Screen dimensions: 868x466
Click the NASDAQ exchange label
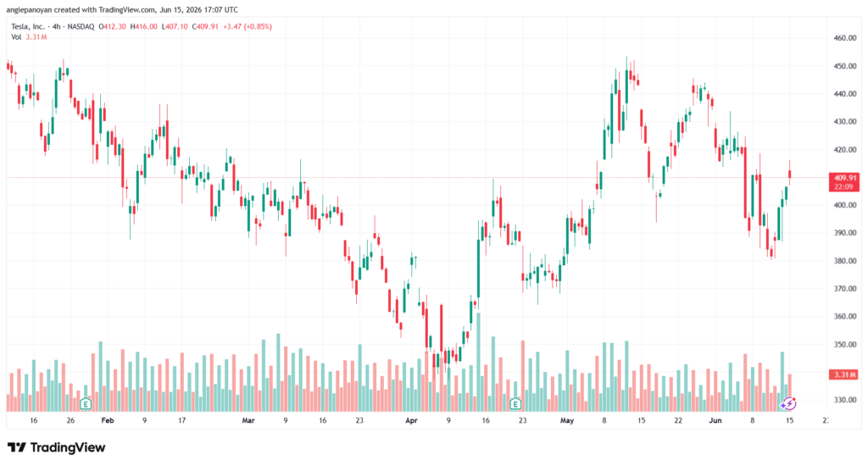click(x=81, y=26)
